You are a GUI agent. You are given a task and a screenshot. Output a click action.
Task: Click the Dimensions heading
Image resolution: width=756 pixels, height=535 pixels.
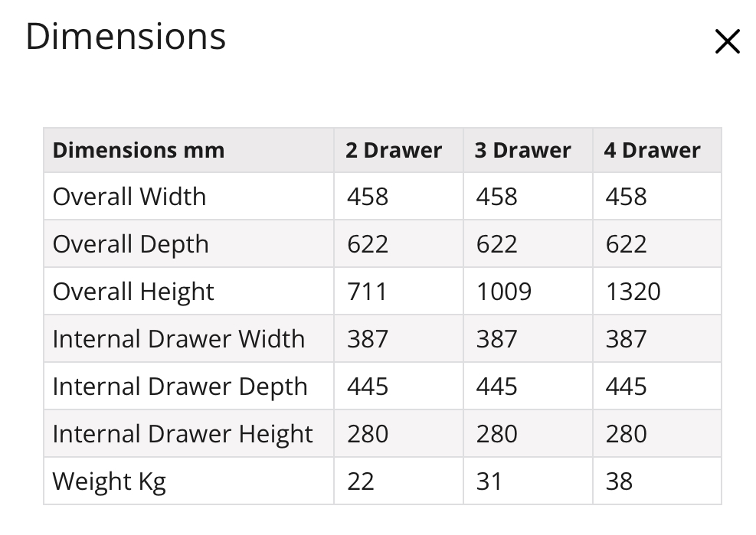[x=126, y=37]
